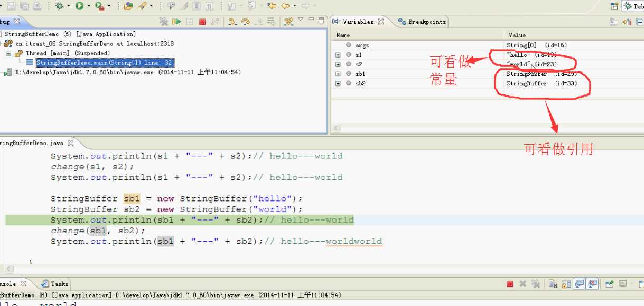Open Back navigation history dropdown arrow
The image size is (644, 306).
294,6
